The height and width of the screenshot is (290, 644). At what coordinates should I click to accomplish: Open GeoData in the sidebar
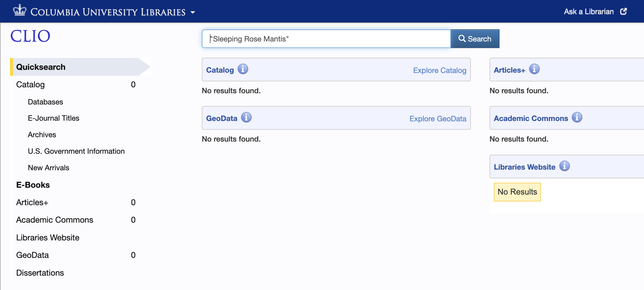(x=32, y=255)
